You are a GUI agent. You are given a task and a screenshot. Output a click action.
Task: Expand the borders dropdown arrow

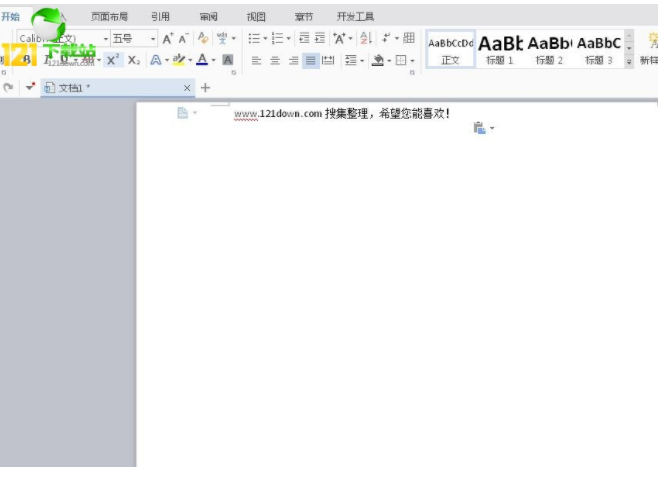tap(412, 61)
